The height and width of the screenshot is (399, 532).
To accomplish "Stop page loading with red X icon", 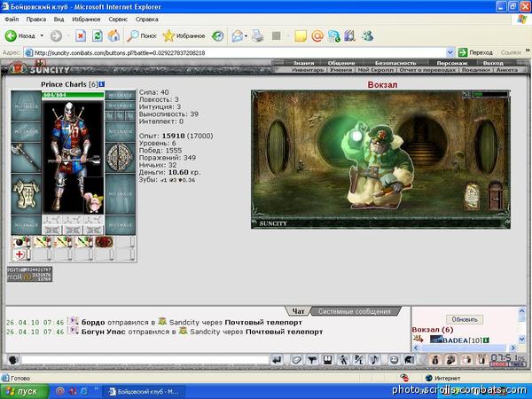I will pyautogui.click(x=81, y=35).
